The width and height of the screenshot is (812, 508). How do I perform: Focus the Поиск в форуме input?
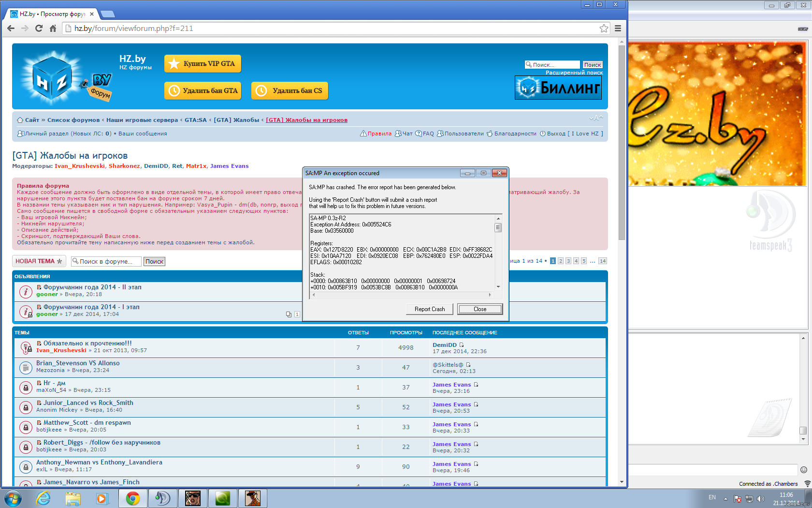tap(106, 261)
